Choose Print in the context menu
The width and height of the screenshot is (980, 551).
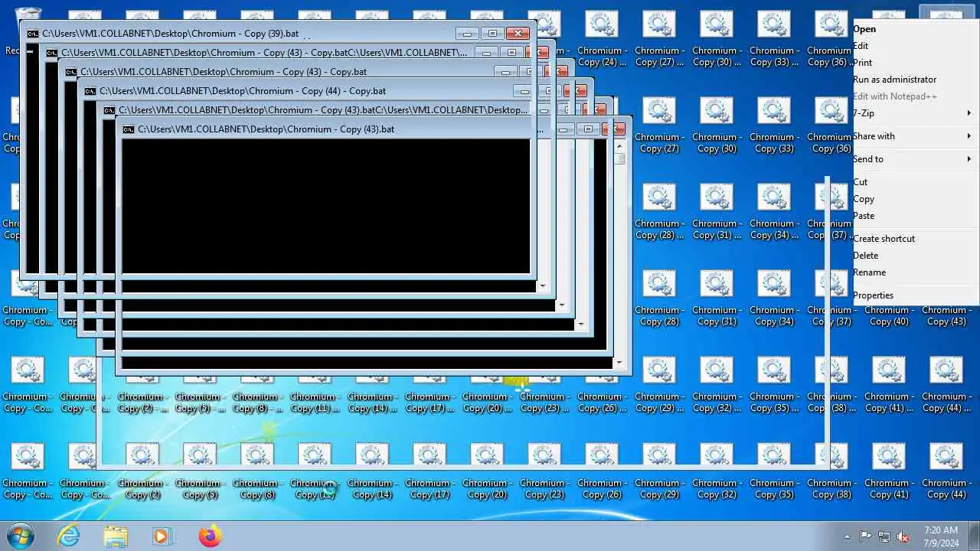click(915, 63)
